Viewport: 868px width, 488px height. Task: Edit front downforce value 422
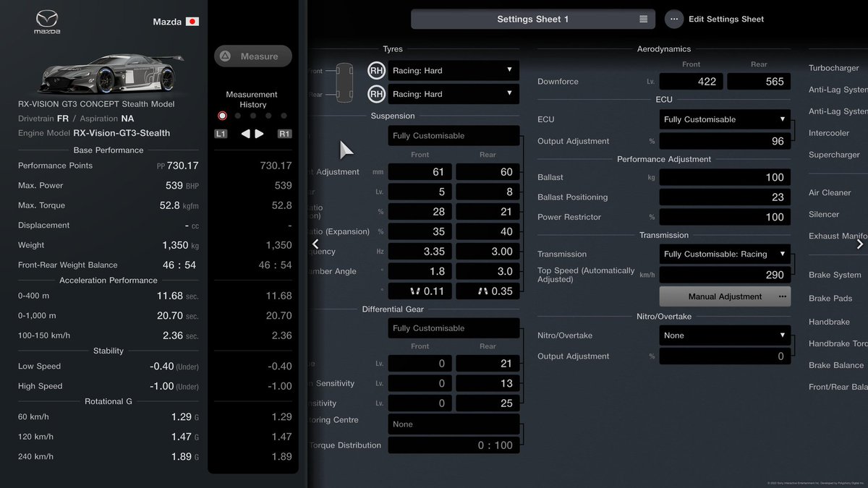(x=691, y=82)
